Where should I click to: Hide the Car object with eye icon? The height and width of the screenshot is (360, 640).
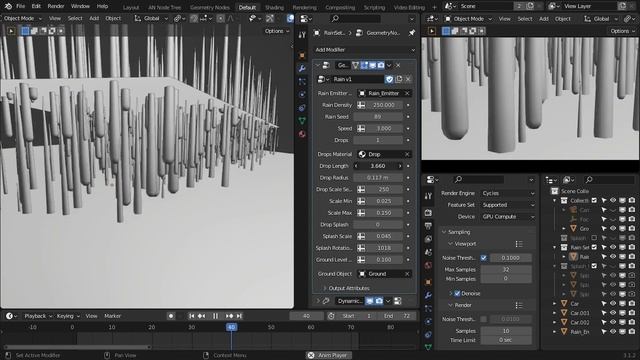(x=613, y=304)
